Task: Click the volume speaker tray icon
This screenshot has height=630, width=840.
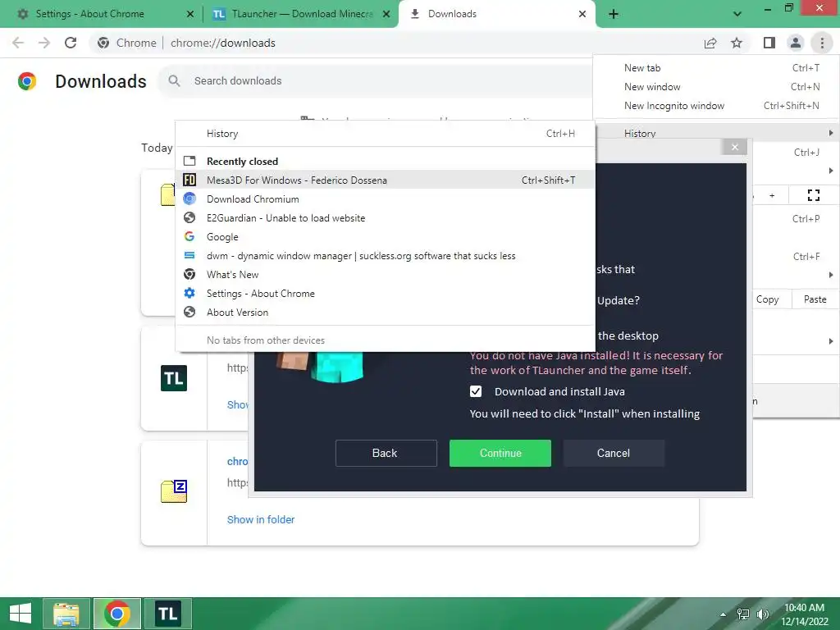Action: tap(762, 614)
